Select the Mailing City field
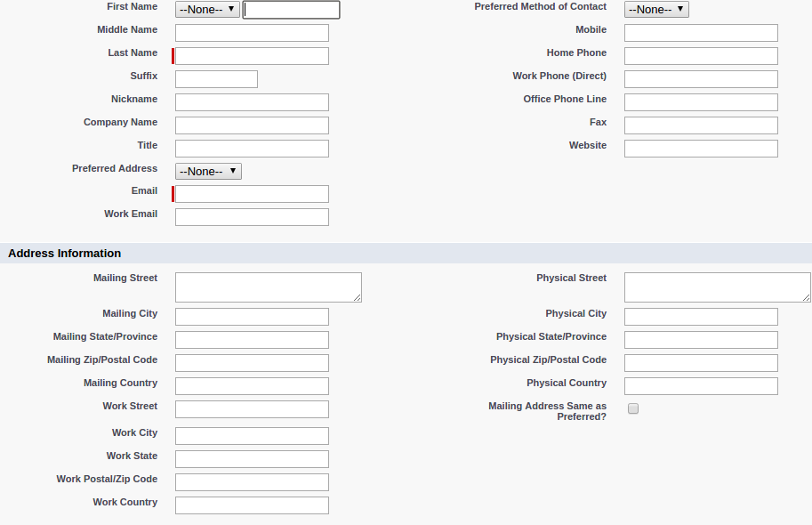Screen dimensions: 812x525 point(253,317)
